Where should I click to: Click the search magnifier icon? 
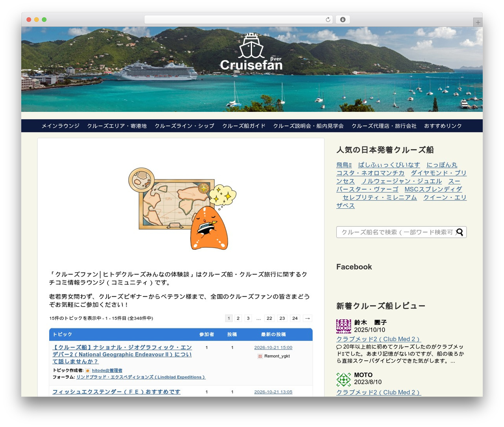coord(460,232)
